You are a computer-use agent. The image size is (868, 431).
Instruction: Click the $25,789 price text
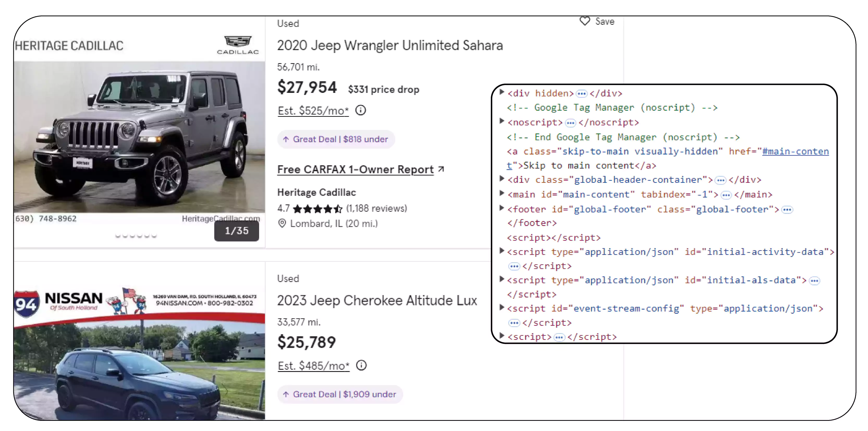click(306, 342)
